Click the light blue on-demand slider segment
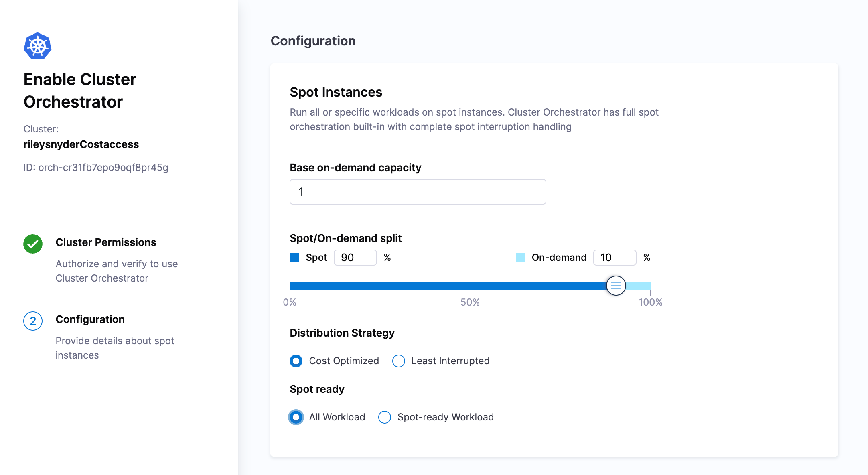The image size is (868, 475). [639, 286]
